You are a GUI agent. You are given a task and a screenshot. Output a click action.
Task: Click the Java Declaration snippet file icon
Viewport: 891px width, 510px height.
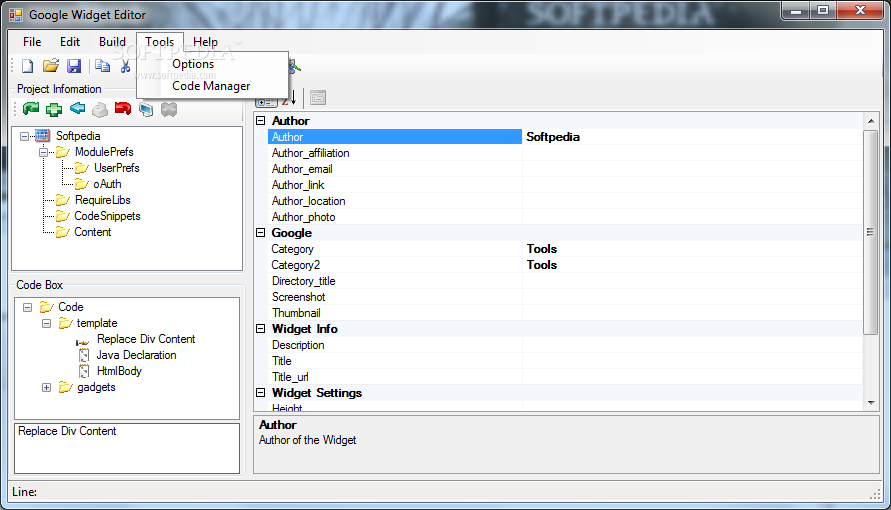point(84,356)
